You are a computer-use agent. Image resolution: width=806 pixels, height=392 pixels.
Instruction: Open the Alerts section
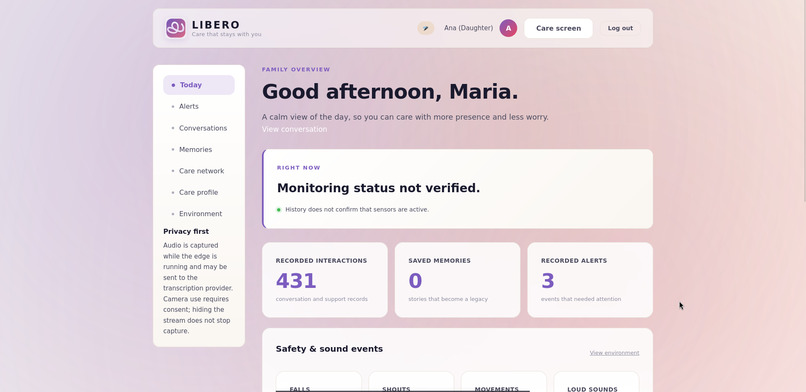pyautogui.click(x=199, y=106)
